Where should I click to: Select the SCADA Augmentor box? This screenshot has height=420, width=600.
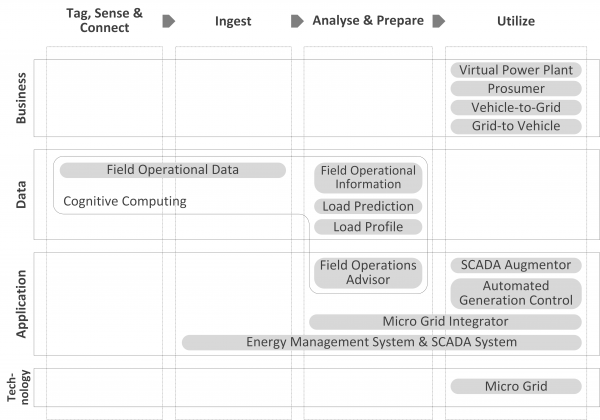(515, 266)
